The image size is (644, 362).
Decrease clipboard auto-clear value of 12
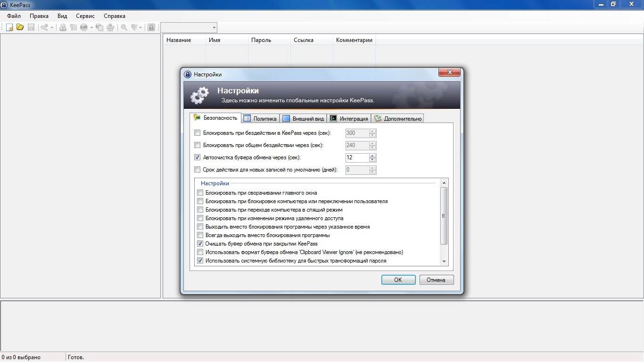pyautogui.click(x=372, y=160)
